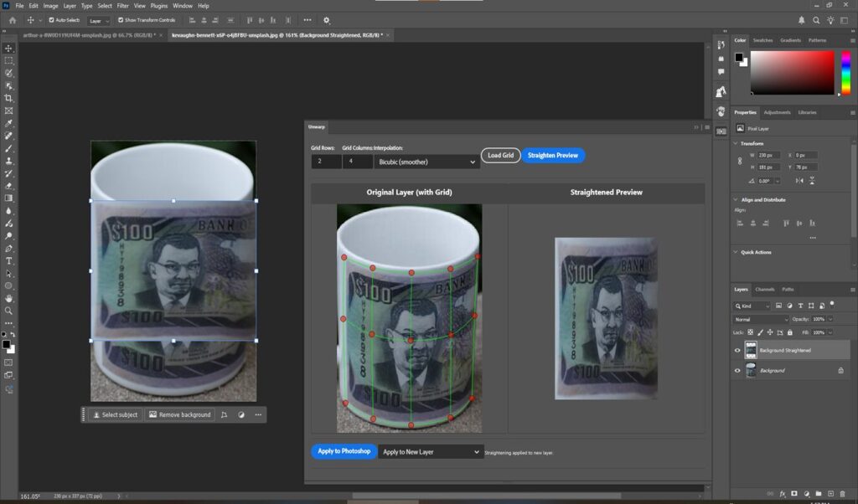This screenshot has height=504, width=858.
Task: Toggle the layer filter on/off switch
Action: pos(832,303)
